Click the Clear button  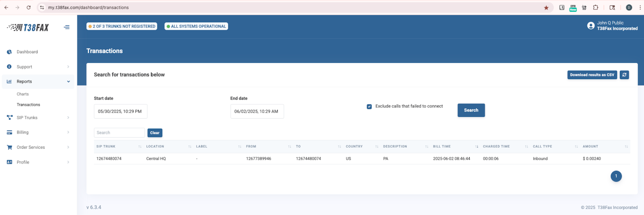155,133
